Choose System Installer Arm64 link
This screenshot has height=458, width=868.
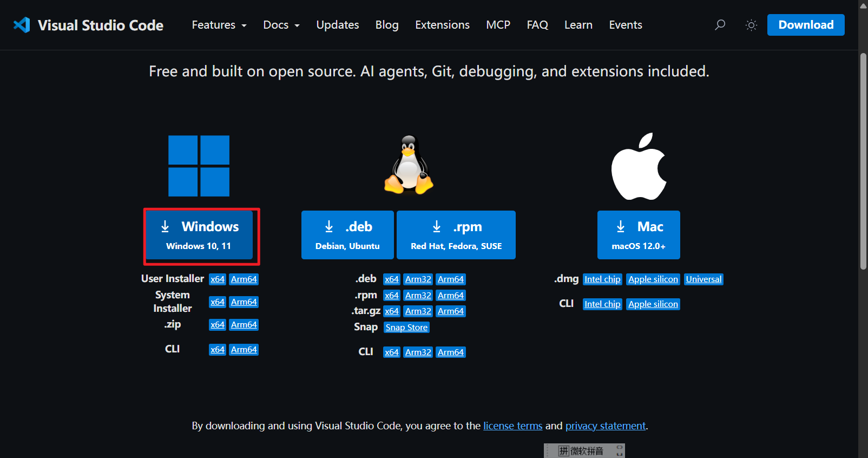point(244,302)
